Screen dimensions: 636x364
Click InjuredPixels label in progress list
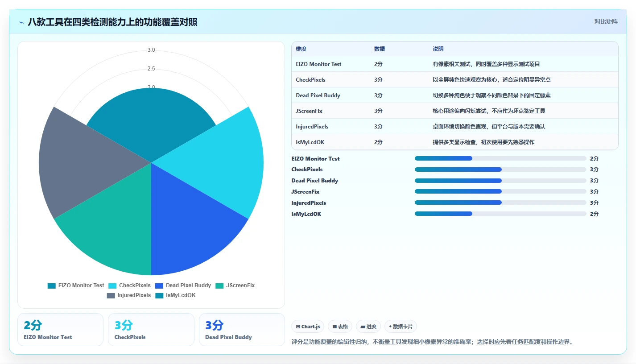click(x=309, y=203)
